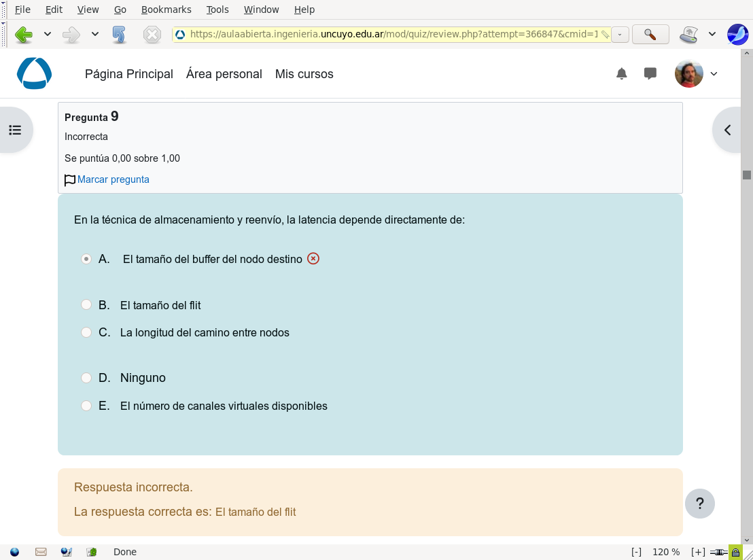Screen dimensions: 753x560
Task: Click the Pregunta 9 heading
Action: (x=91, y=117)
